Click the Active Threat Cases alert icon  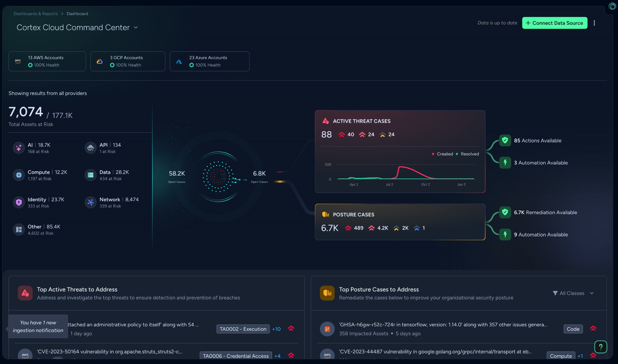pos(325,121)
